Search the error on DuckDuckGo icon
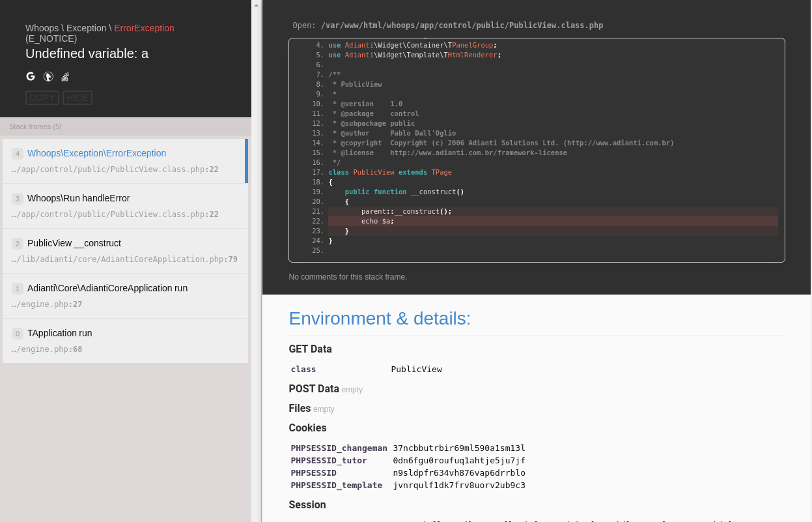 48,76
